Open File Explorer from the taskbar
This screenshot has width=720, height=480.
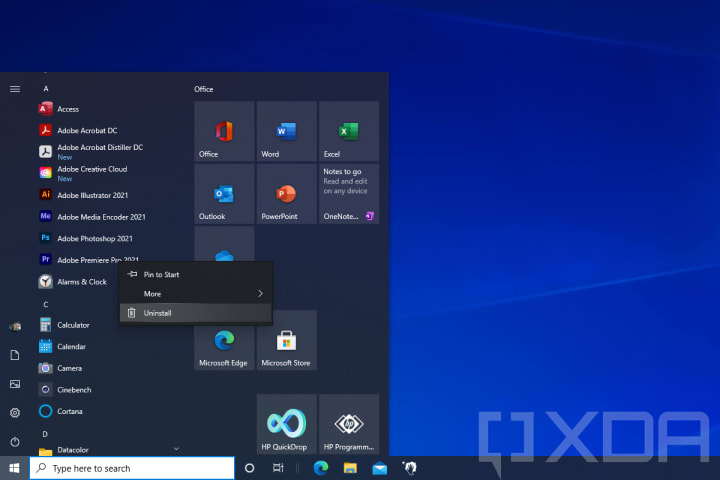click(350, 468)
